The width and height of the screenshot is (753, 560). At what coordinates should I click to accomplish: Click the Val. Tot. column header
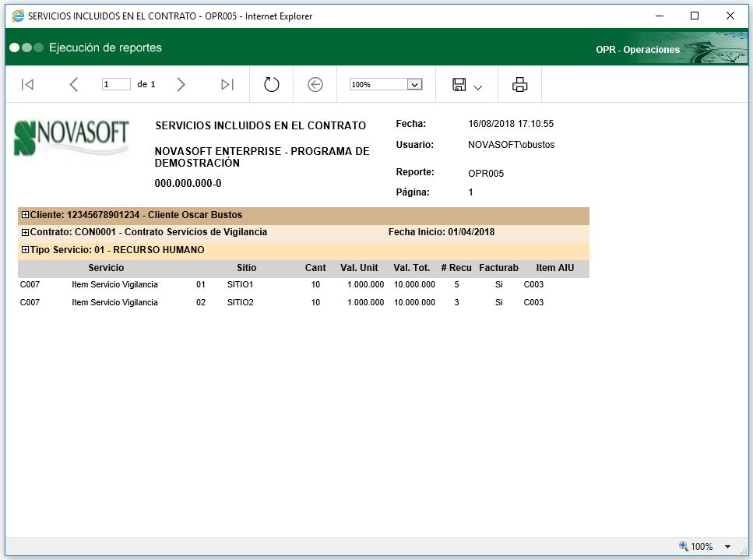pos(412,268)
